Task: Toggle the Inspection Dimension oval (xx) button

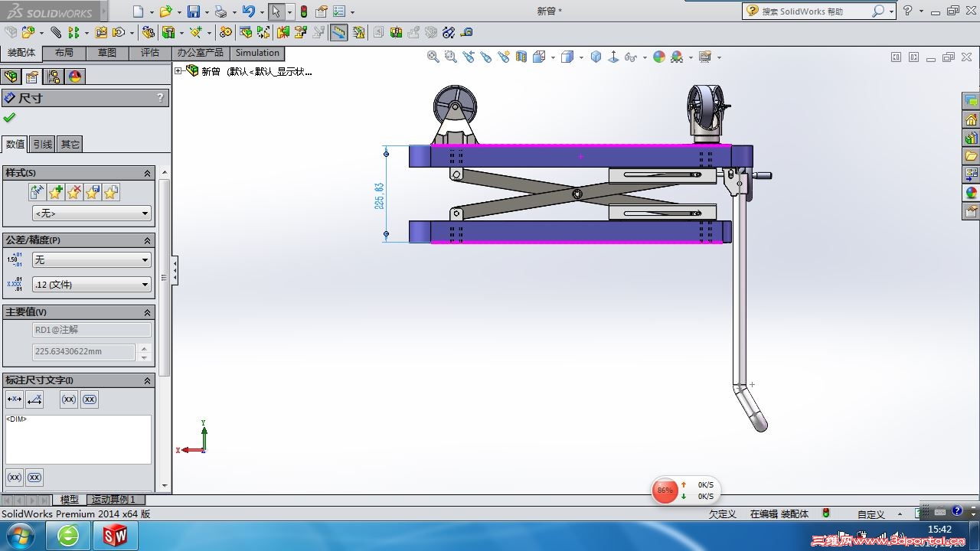Action: point(90,399)
